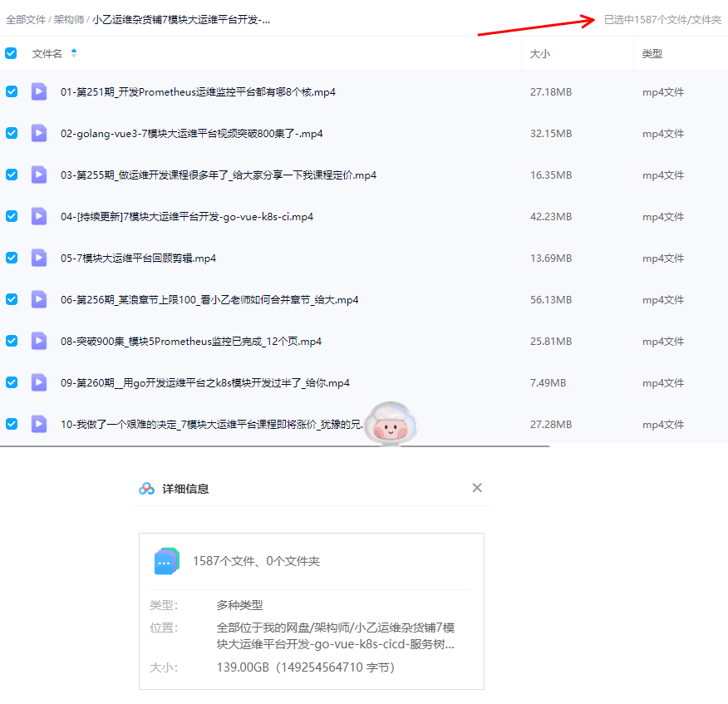The width and height of the screenshot is (728, 704).
Task: Sort files by 大小 column header
Action: pyautogui.click(x=540, y=53)
